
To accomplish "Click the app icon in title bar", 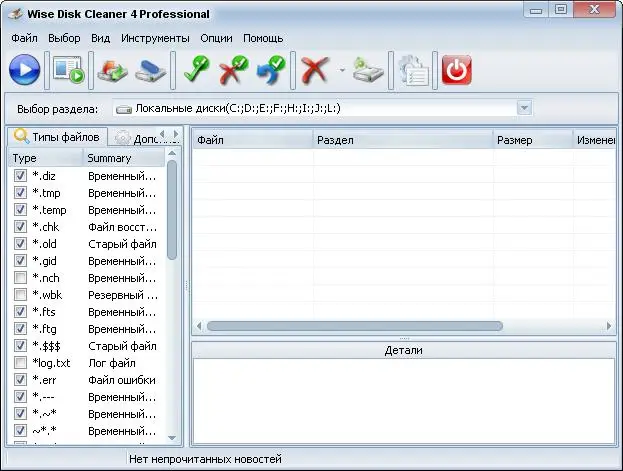I will click(16, 14).
